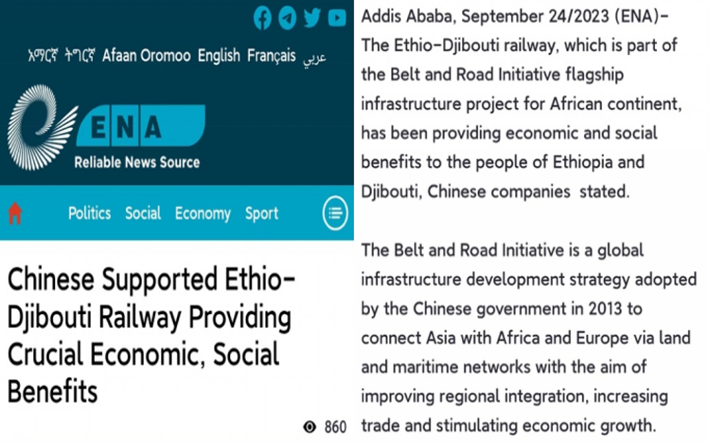The height and width of the screenshot is (443, 709).
Task: Open the Social section
Action: click(x=143, y=213)
